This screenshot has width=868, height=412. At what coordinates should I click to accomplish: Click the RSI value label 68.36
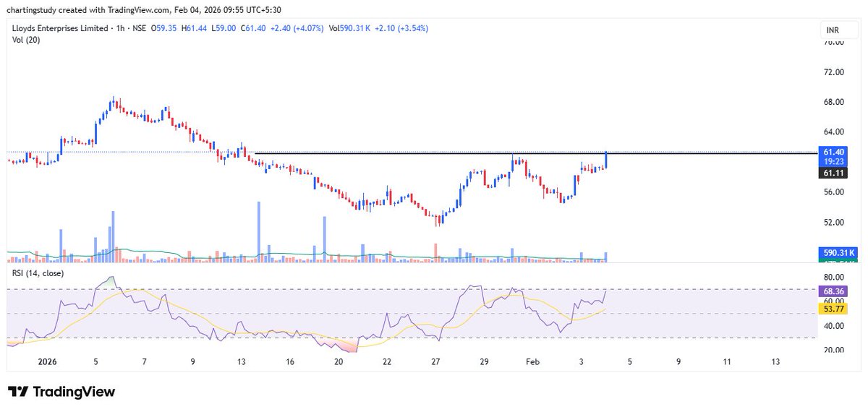click(x=833, y=291)
